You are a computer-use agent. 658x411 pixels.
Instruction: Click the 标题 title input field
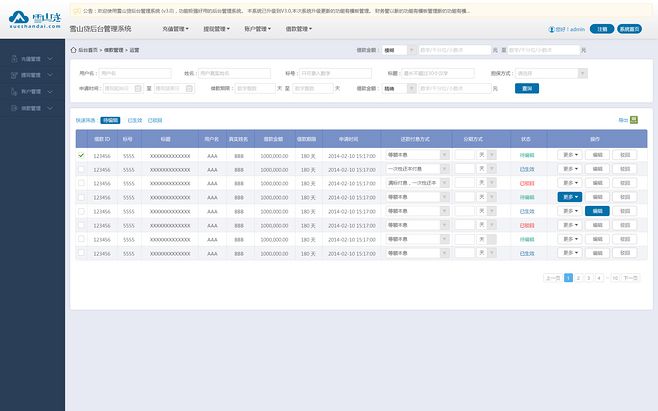438,73
